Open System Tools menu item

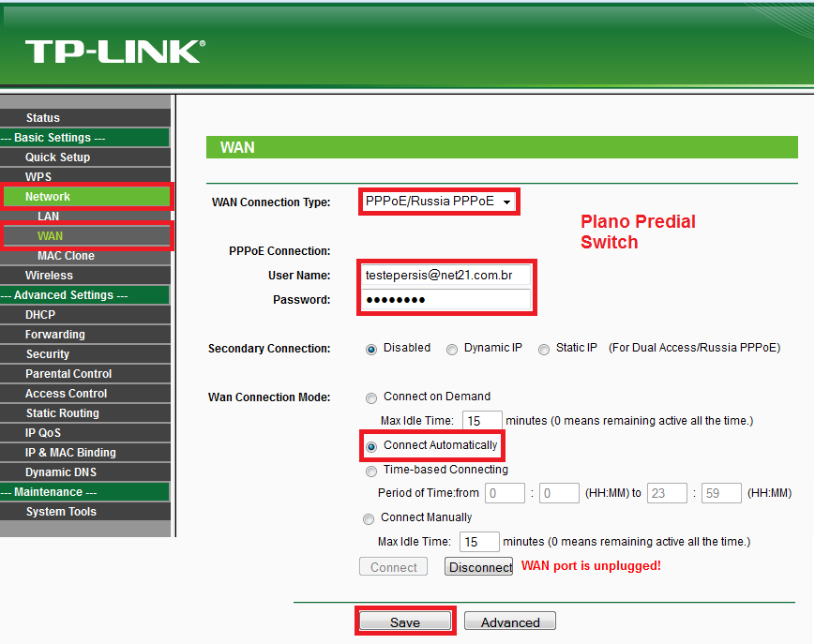point(85,512)
